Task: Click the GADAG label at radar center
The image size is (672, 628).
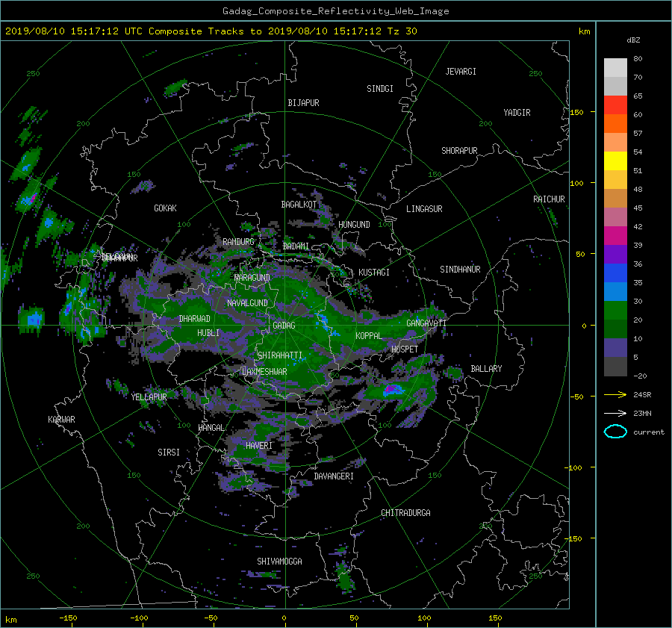Action: (x=284, y=326)
